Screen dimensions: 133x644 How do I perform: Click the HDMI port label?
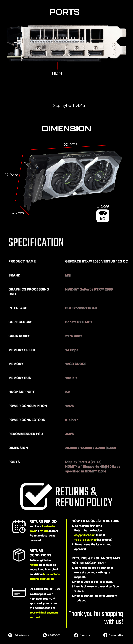58,73
